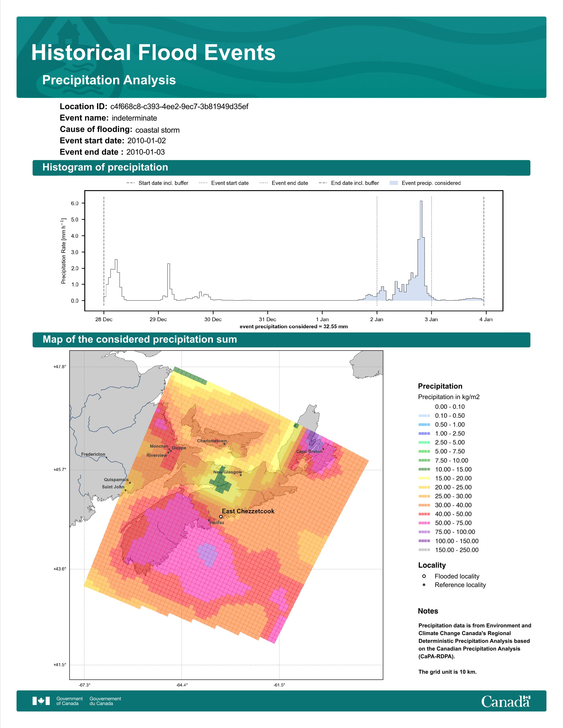Click the 15.00 - 20.00 legend color swatch
This screenshot has height=728, width=563.
[x=424, y=478]
